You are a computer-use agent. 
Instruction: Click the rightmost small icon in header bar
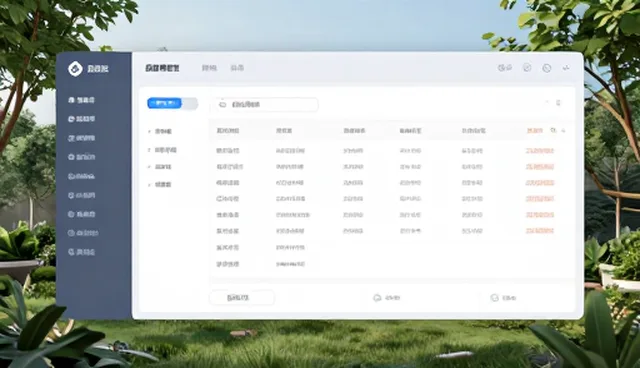point(566,68)
